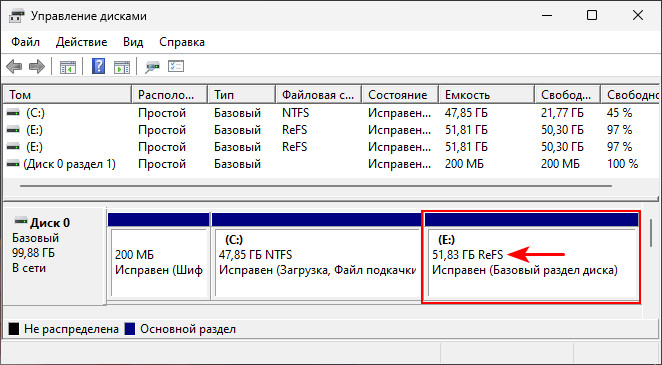This screenshot has height=365, width=662.
Task: Open Help via blue question icon
Action: 98,67
